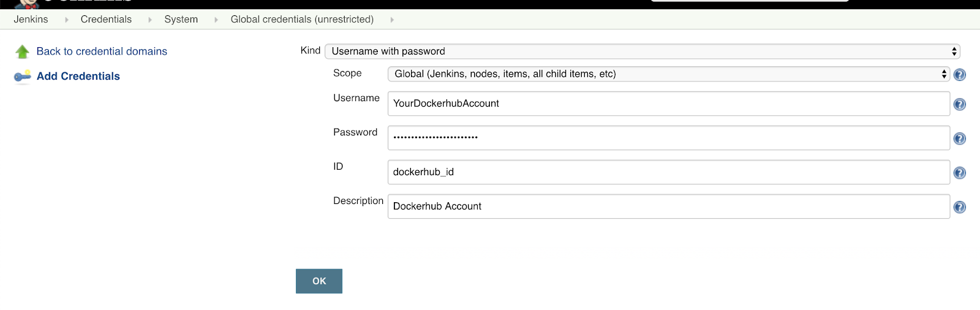Navigate to the System breadcrumb

tap(181, 20)
